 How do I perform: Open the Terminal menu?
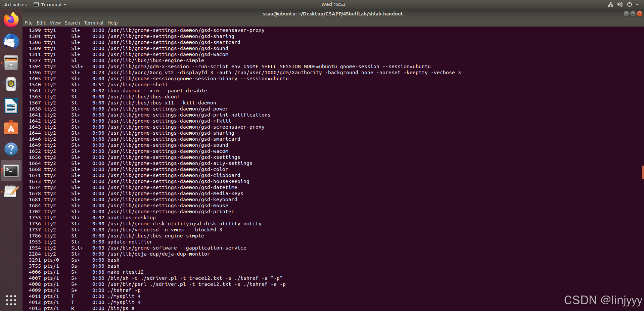pyautogui.click(x=94, y=23)
